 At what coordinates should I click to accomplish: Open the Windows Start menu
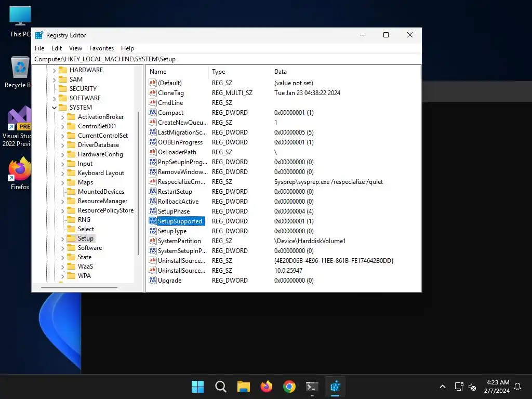tap(197, 387)
